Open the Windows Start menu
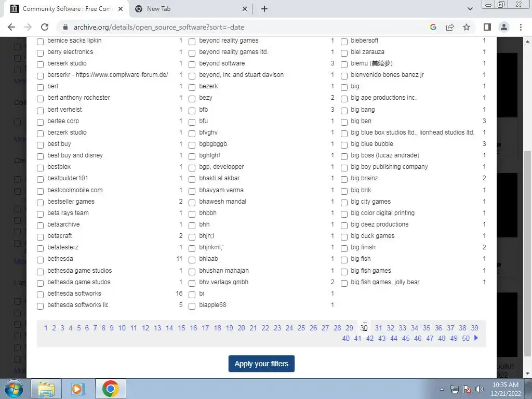 [14, 389]
